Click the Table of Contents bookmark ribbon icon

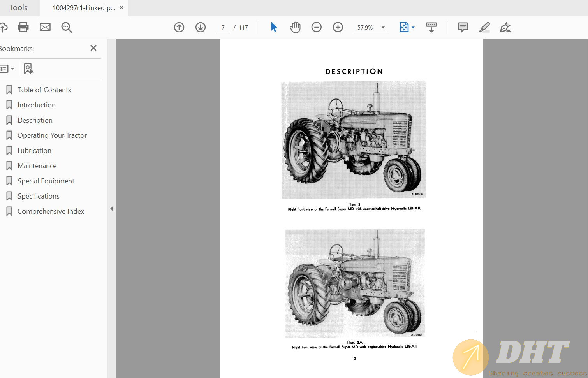coord(9,90)
